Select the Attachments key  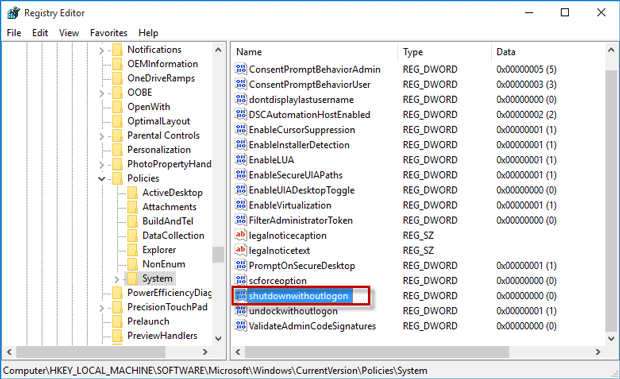169,207
